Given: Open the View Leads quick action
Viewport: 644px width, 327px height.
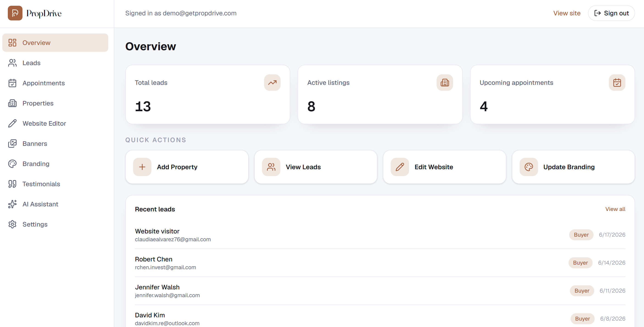Looking at the screenshot, I should (316, 167).
